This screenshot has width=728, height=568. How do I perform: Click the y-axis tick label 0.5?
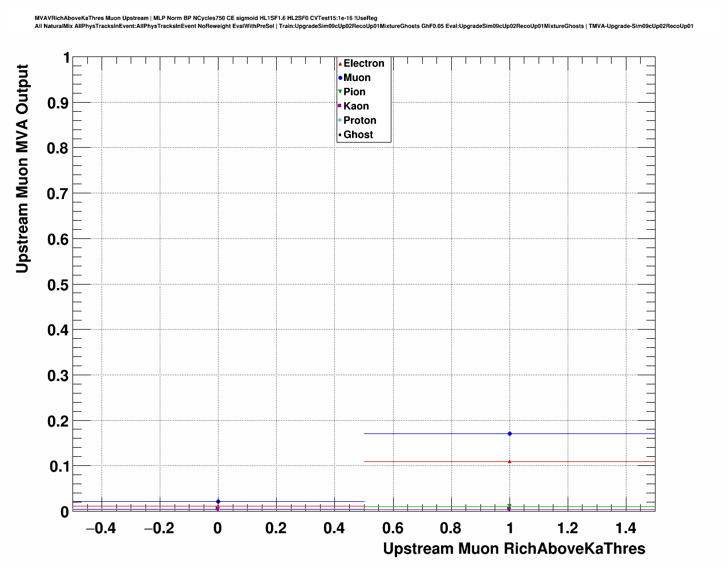pyautogui.click(x=59, y=285)
